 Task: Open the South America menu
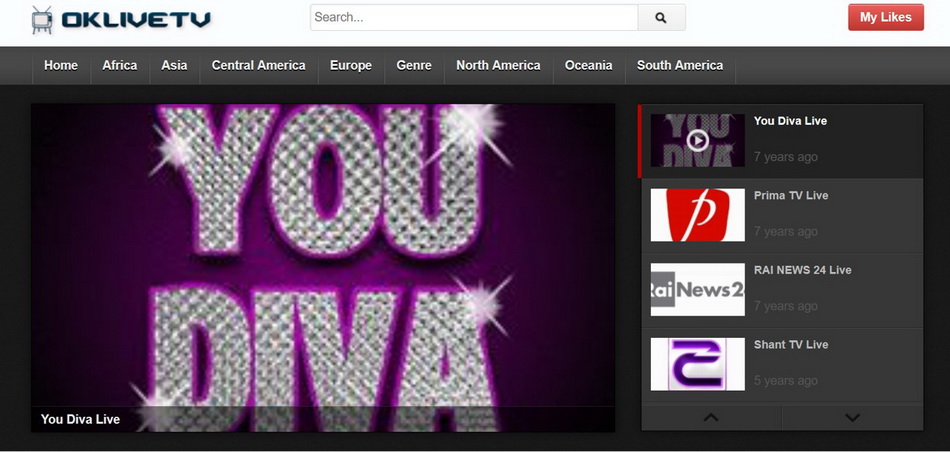(680, 65)
